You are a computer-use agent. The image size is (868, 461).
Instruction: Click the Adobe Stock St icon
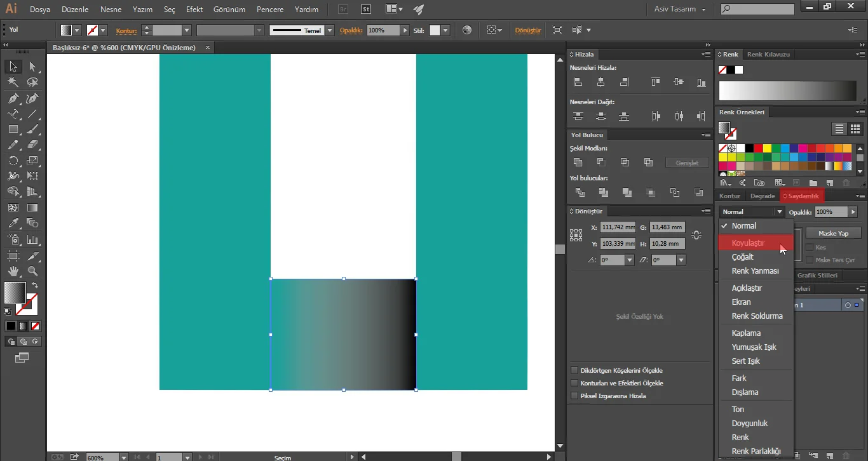click(366, 9)
